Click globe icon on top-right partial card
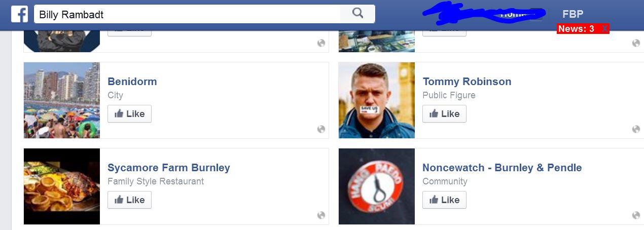The height and width of the screenshot is (230, 644). point(636,43)
